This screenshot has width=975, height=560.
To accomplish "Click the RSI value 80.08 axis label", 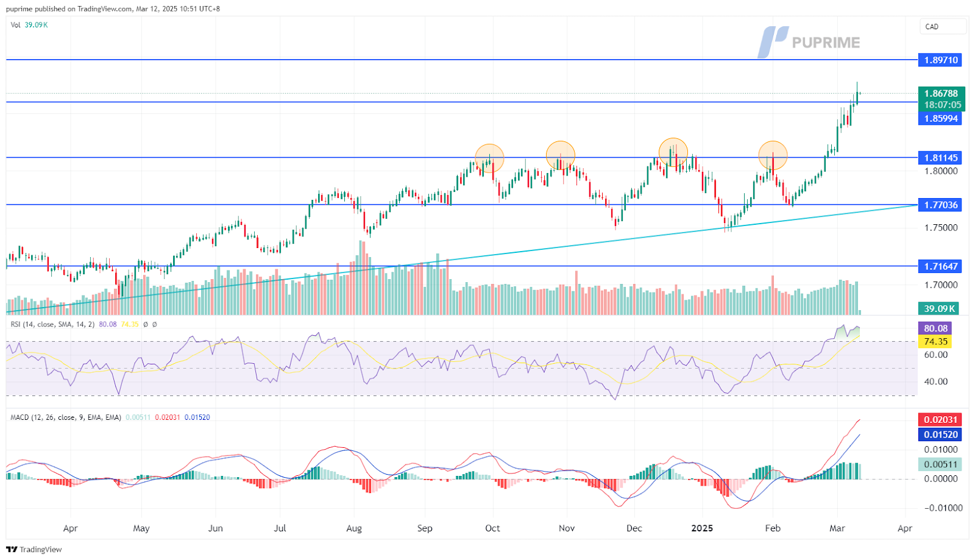I will pos(935,328).
